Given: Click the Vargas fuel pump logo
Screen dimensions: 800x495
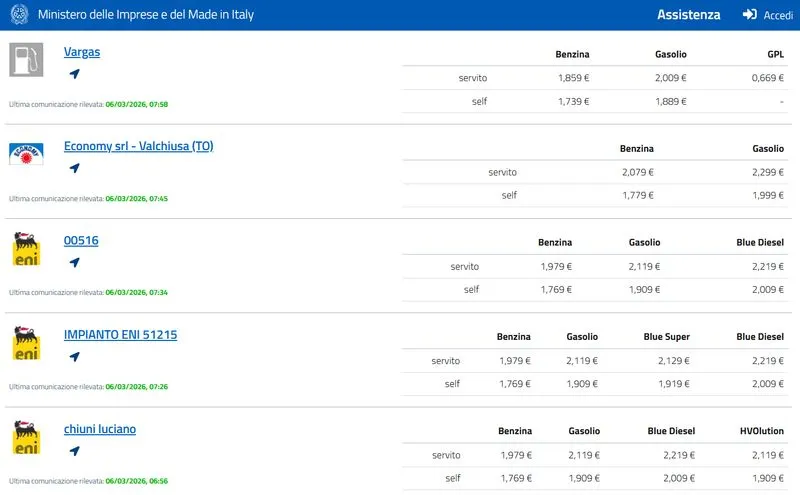Looking at the screenshot, I should coord(26,60).
